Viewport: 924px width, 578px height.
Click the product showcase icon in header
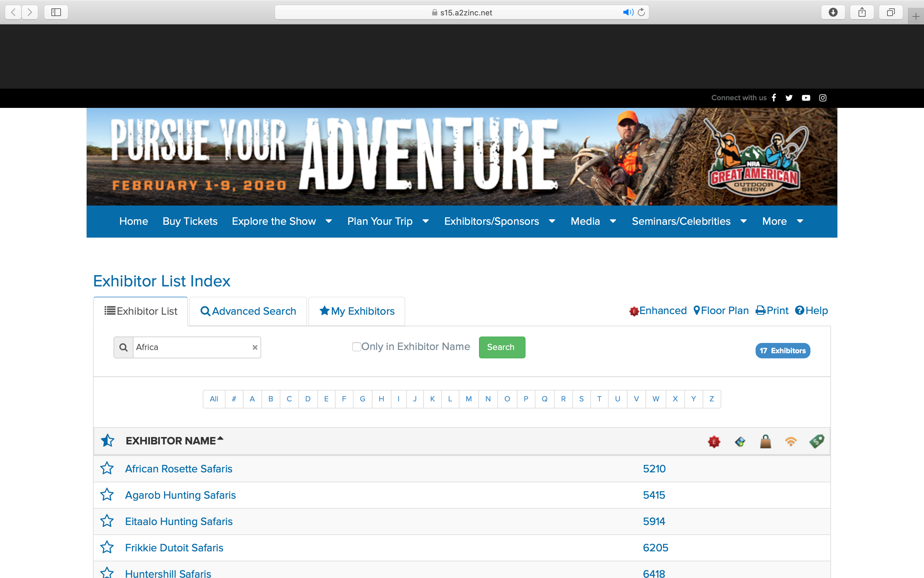tap(740, 442)
